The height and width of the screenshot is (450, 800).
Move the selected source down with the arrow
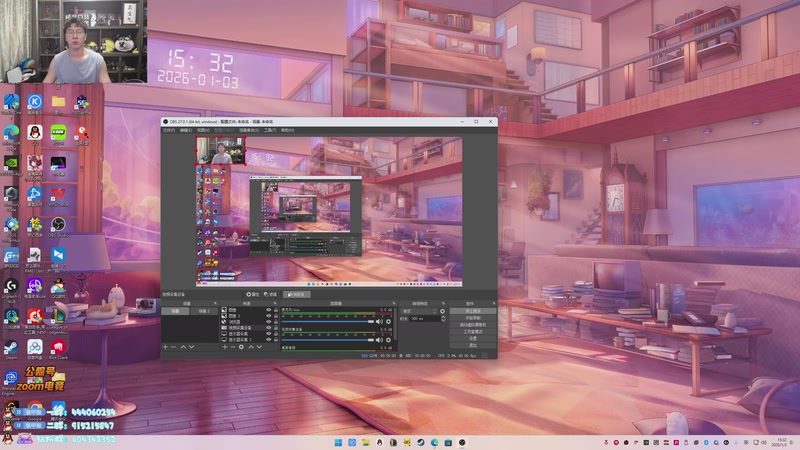260,347
